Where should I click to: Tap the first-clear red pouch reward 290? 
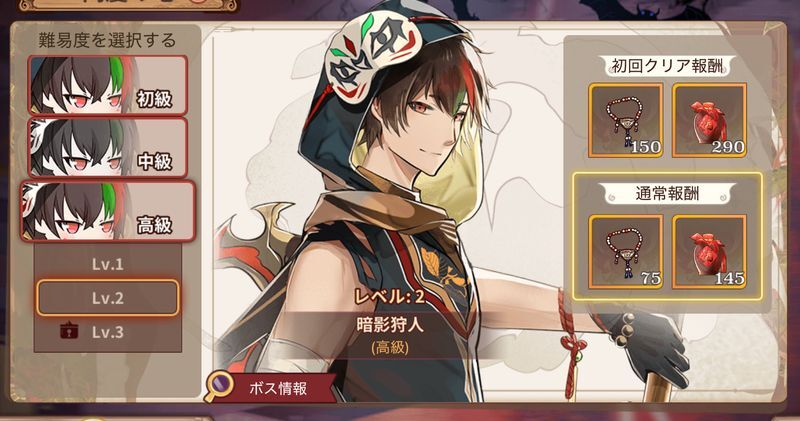click(709, 120)
